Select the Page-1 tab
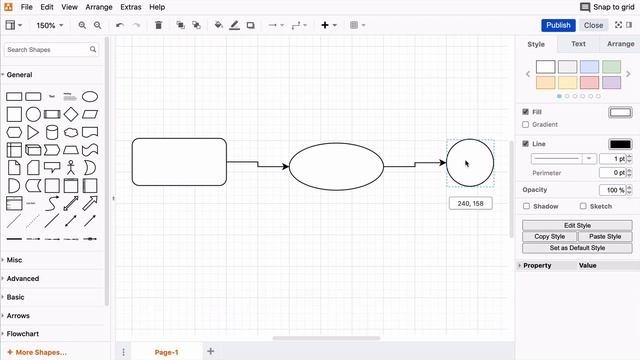The height and width of the screenshot is (360, 640). click(167, 352)
